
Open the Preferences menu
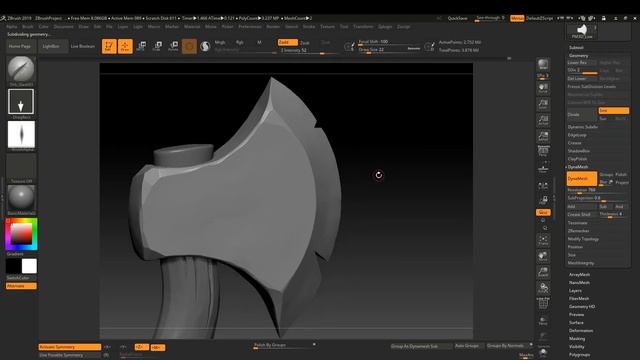pos(250,27)
